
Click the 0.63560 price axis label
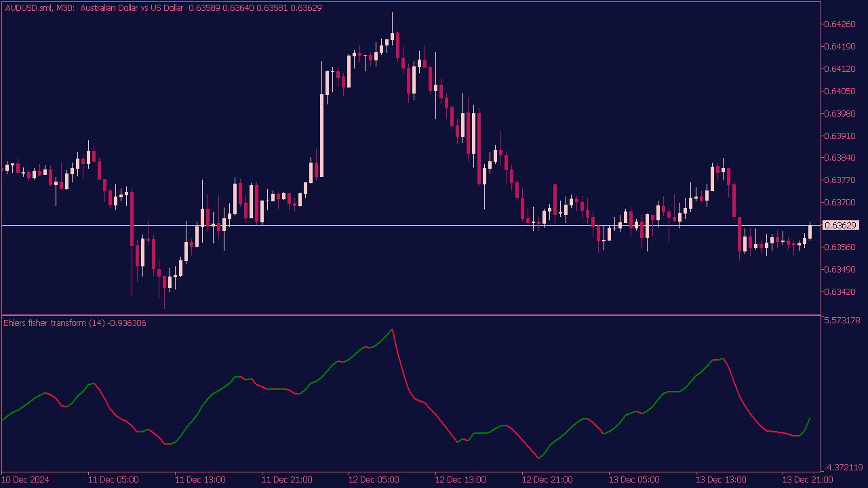click(839, 247)
